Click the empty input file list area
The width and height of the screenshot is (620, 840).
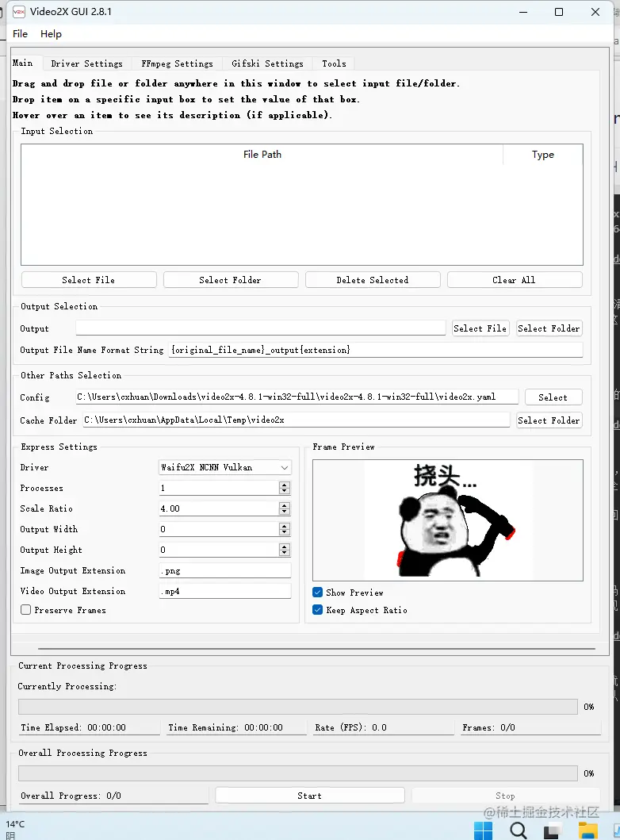click(x=302, y=214)
